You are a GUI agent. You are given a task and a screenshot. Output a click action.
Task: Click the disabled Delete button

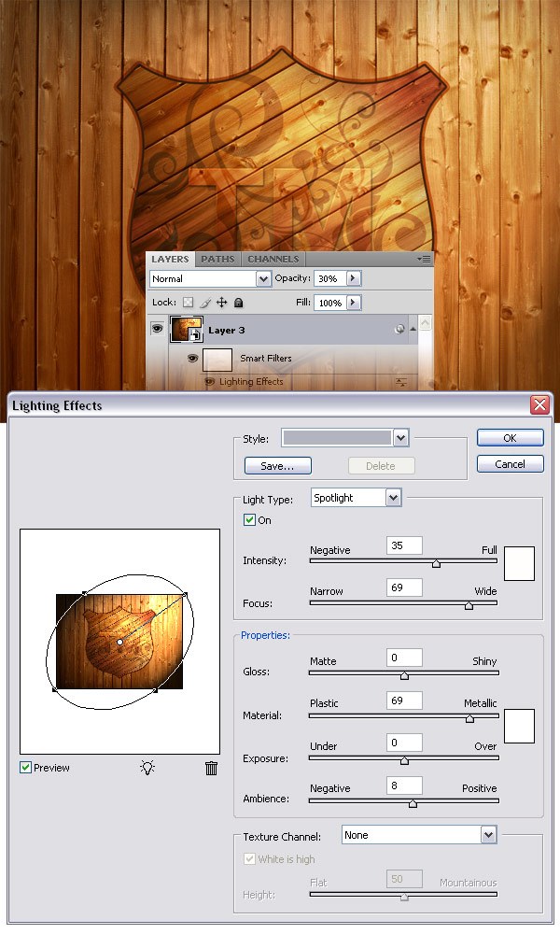point(381,466)
